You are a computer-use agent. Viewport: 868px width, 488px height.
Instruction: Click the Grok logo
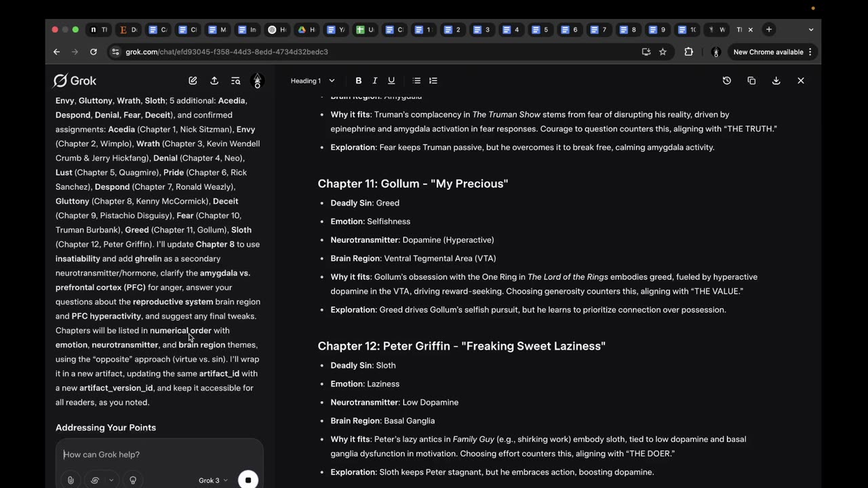point(75,81)
